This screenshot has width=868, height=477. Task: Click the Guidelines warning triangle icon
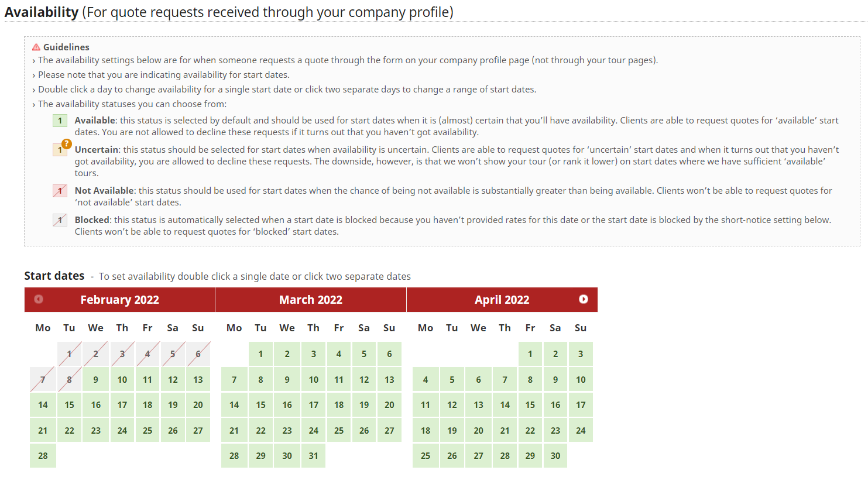pyautogui.click(x=36, y=47)
